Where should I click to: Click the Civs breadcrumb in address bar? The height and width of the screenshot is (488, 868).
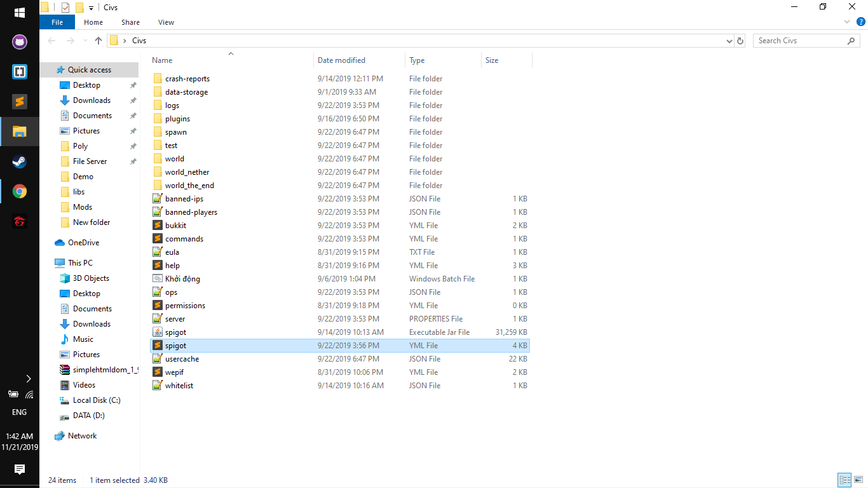pos(139,41)
